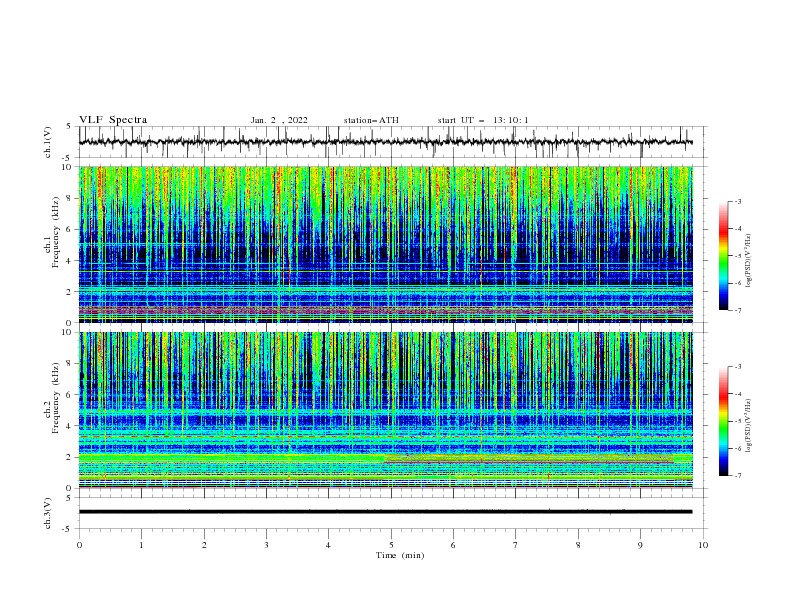Click the ch.3 voltage waveform trace
The height and width of the screenshot is (612, 792).
[x=386, y=512]
